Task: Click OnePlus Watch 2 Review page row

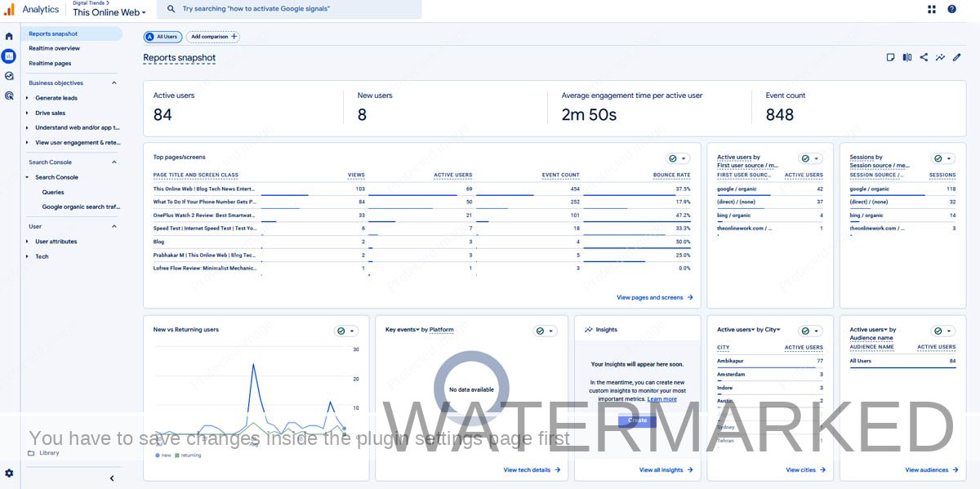Action: 421,216
